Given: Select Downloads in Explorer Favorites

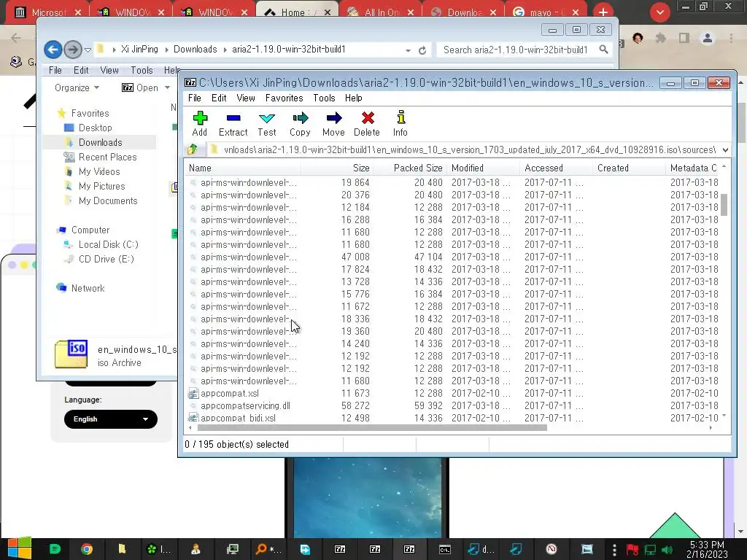Looking at the screenshot, I should coord(100,142).
